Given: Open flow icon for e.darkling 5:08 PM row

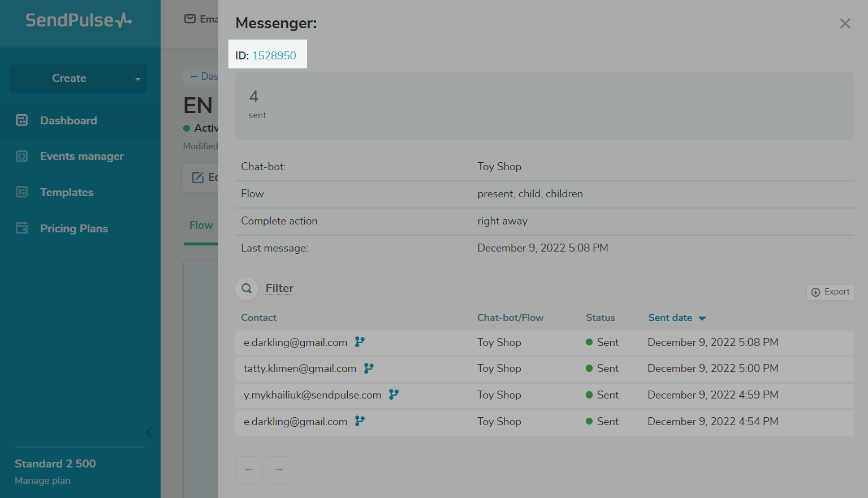Looking at the screenshot, I should (360, 342).
